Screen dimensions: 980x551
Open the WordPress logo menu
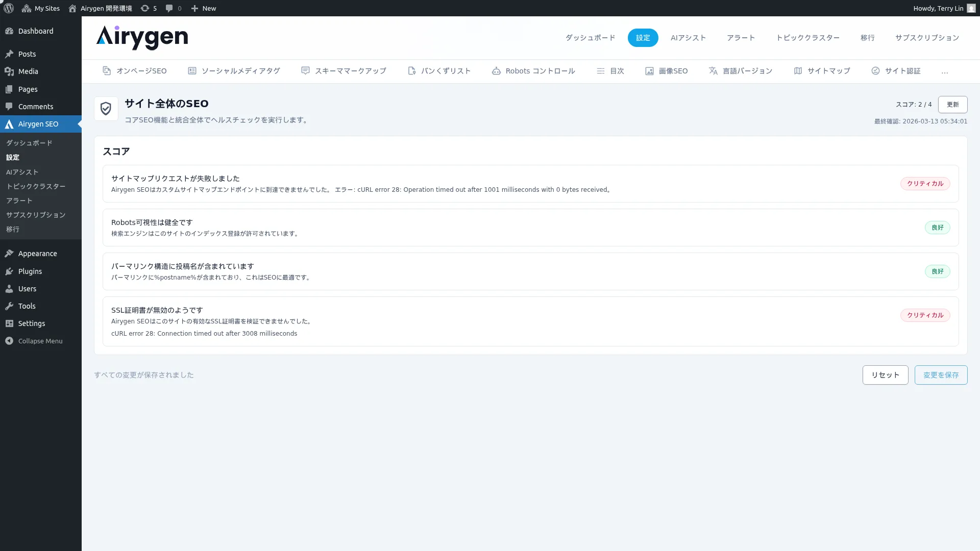[x=9, y=8]
